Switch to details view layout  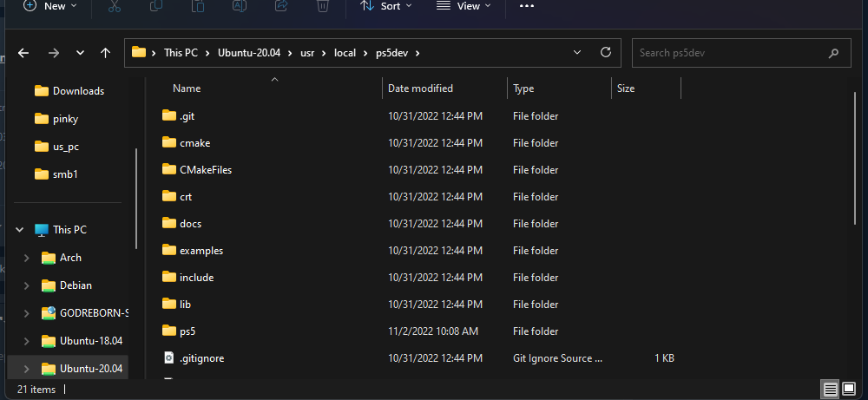click(x=831, y=390)
